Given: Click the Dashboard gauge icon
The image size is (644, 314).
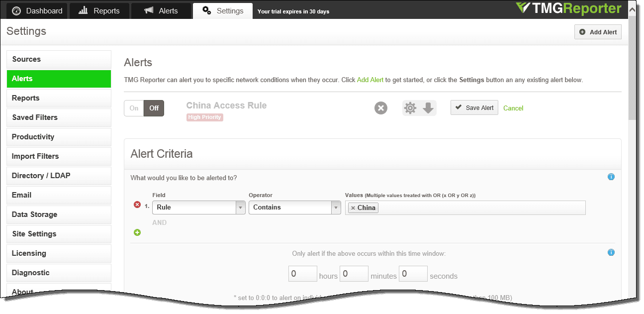Looking at the screenshot, I should coord(16,10).
